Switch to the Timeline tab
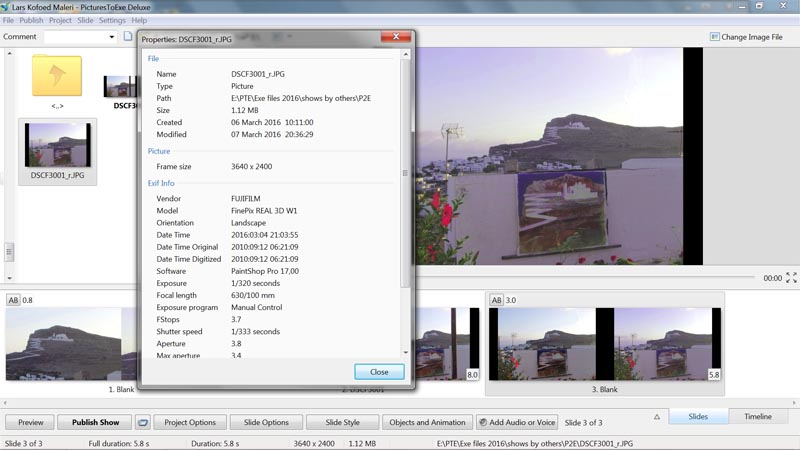The image size is (800, 450). [758, 416]
